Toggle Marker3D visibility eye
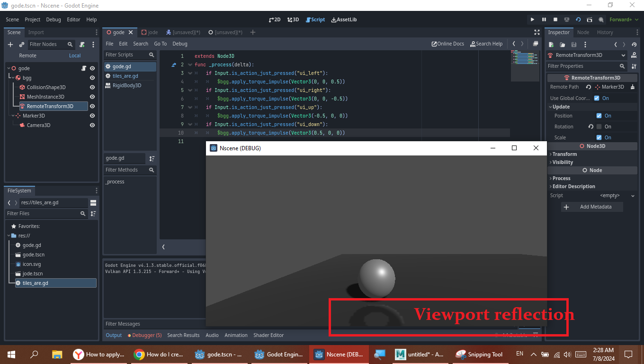Image resolution: width=644 pixels, height=364 pixels. pyautogui.click(x=92, y=116)
